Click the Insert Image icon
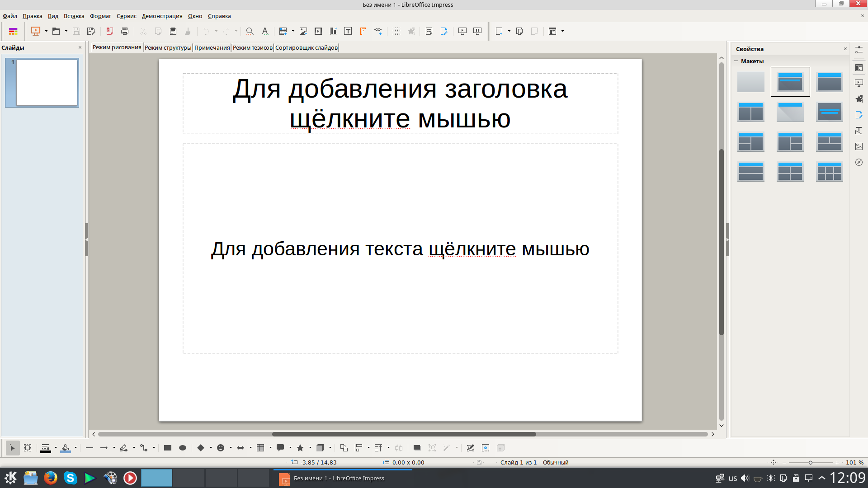This screenshot has width=868, height=488. point(303,31)
